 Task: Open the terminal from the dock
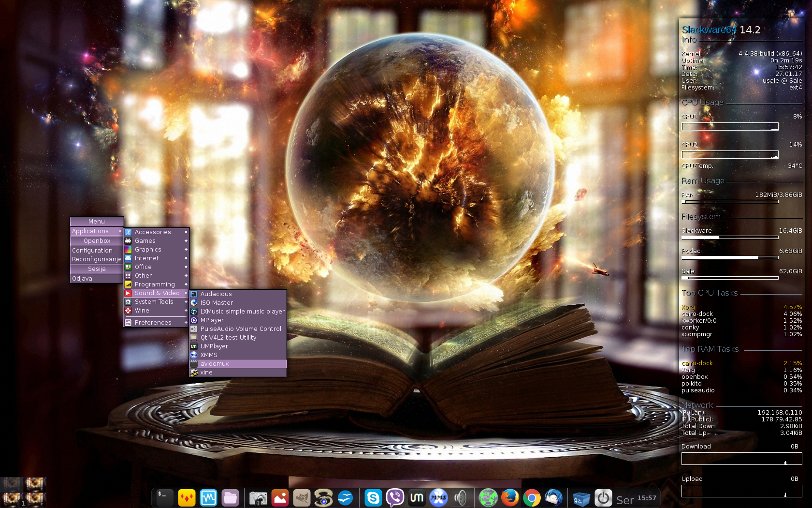pyautogui.click(x=164, y=497)
